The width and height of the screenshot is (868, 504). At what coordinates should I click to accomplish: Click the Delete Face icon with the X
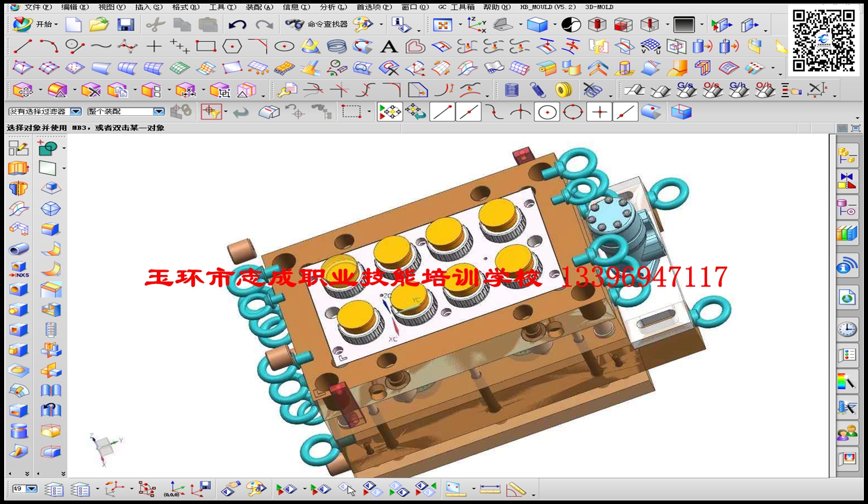(91, 91)
